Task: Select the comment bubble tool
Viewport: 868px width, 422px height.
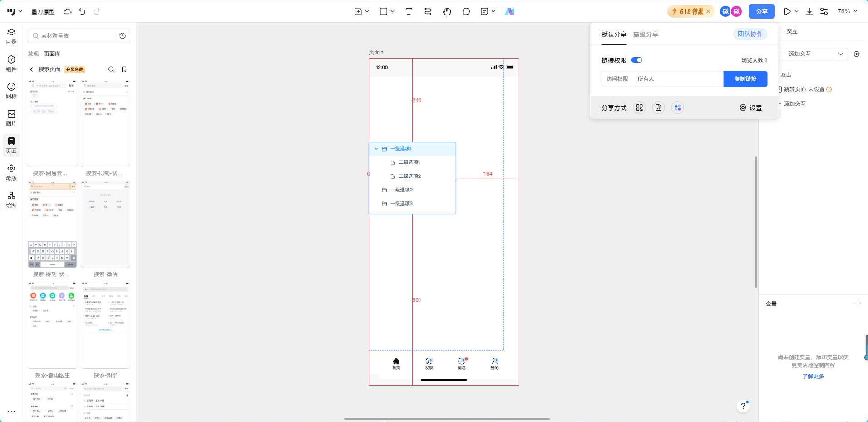Action: tap(466, 11)
